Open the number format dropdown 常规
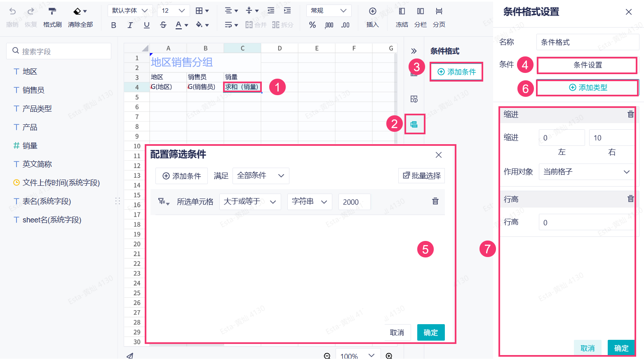This screenshot has height=360, width=644. click(x=329, y=11)
